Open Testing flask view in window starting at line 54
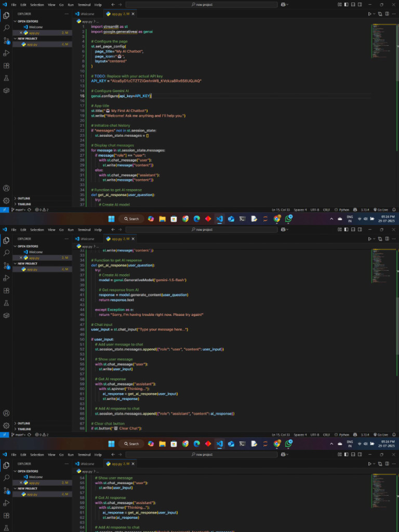 coord(6,528)
